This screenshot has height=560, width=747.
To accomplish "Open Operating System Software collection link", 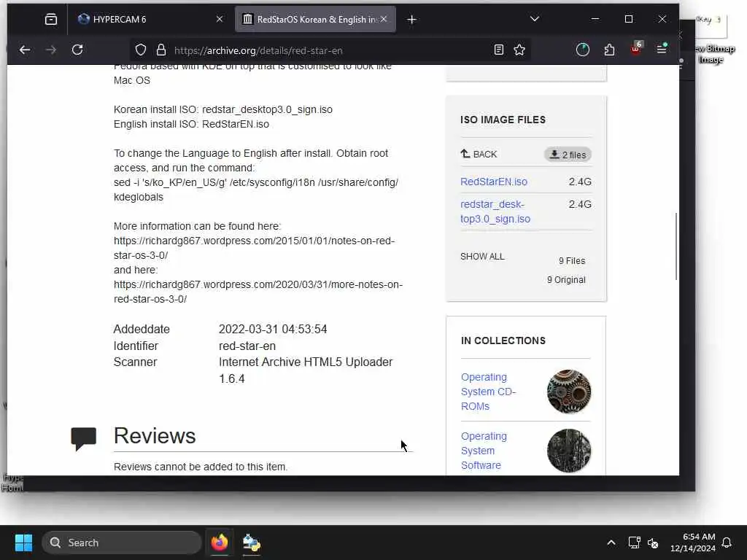I will [484, 451].
